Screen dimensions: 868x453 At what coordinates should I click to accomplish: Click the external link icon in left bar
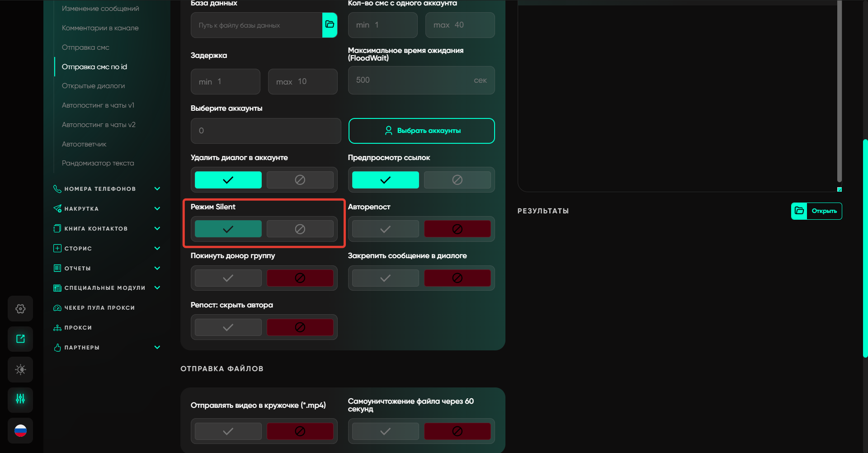click(20, 339)
